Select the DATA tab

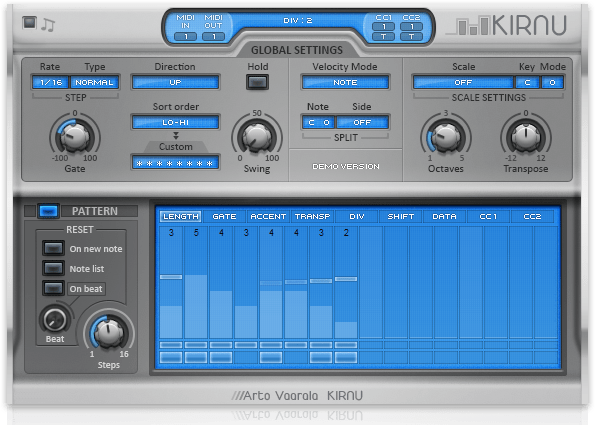click(x=444, y=216)
